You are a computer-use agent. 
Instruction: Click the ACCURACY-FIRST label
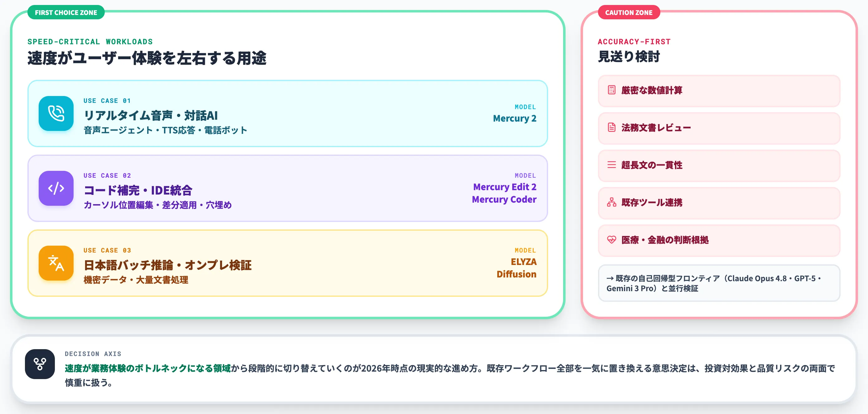pyautogui.click(x=634, y=42)
